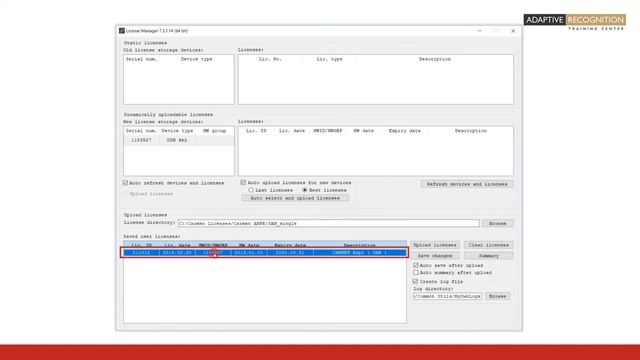This screenshot has height=360, width=640.
Task: Toggle Auto upload licenses for new devices
Action: pos(243,182)
